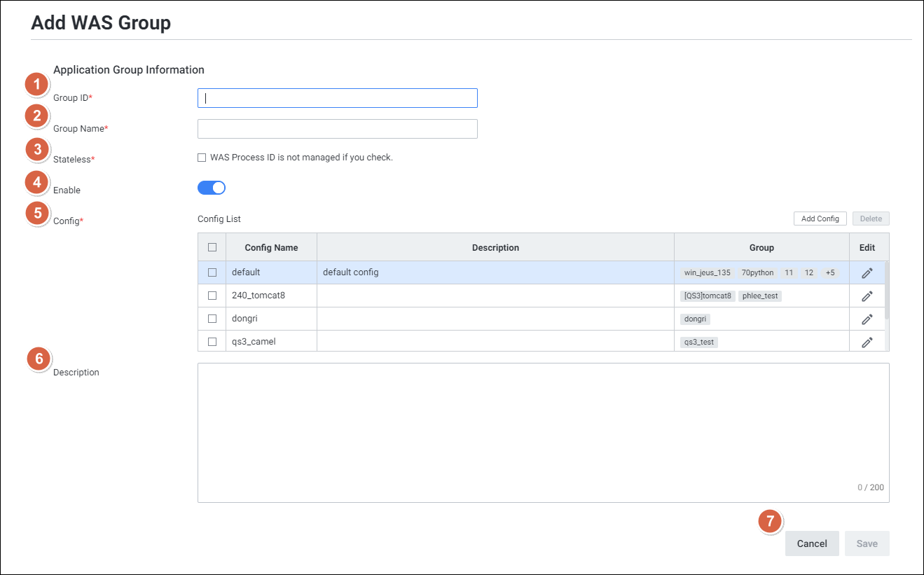This screenshot has width=924, height=575.
Task: Click the Save button
Action: (x=867, y=543)
